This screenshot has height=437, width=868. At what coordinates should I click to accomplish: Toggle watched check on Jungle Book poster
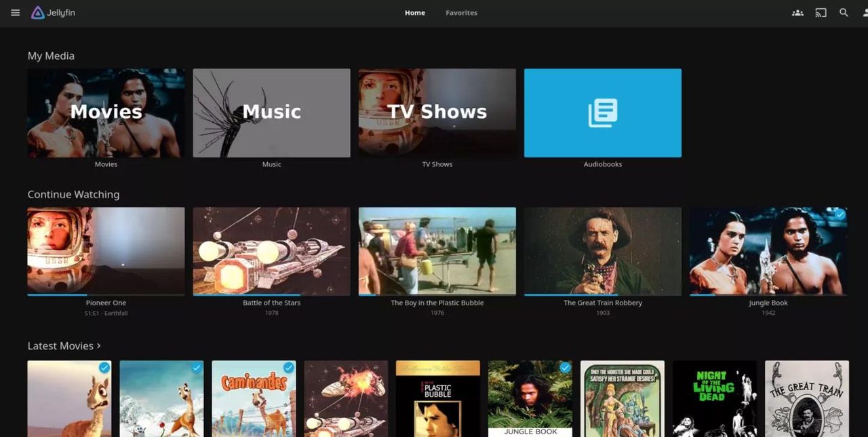[x=566, y=367]
